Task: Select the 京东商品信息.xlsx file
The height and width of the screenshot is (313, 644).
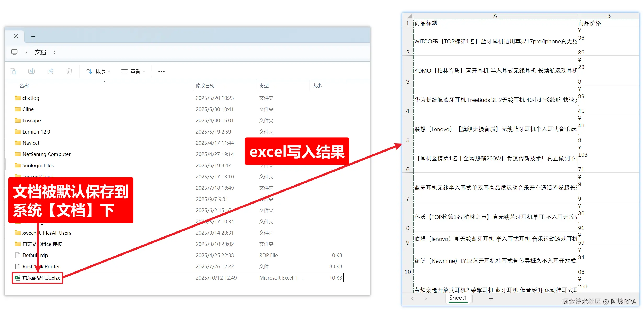Action: click(x=41, y=278)
